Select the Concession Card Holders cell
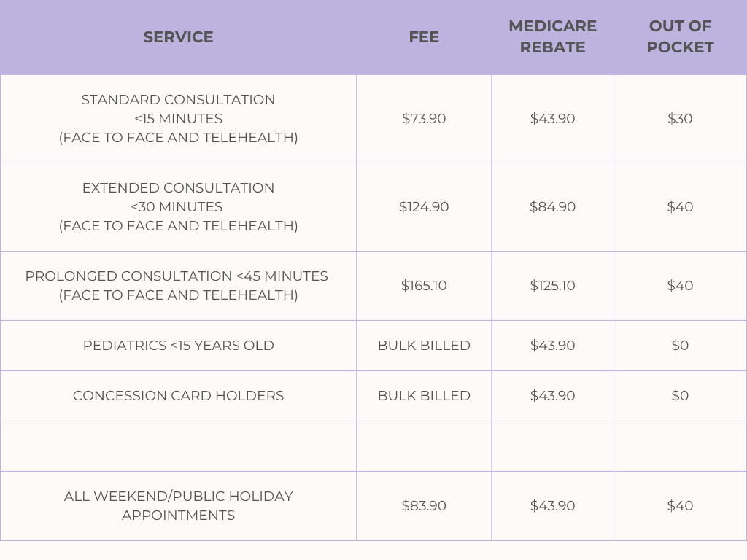Viewport: 747px width, 560px height. [x=178, y=396]
